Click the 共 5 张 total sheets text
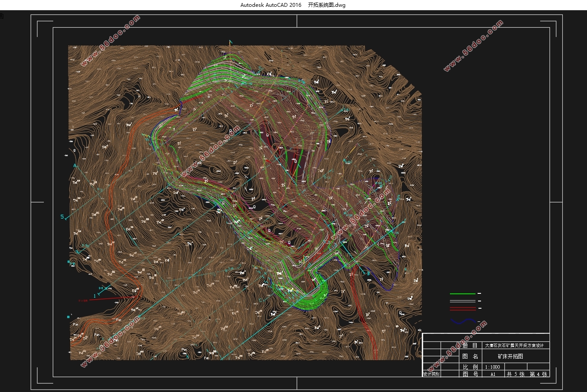 (515, 374)
